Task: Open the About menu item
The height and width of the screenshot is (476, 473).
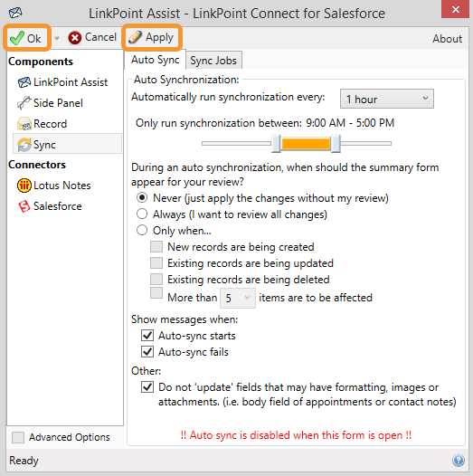Action: click(447, 39)
